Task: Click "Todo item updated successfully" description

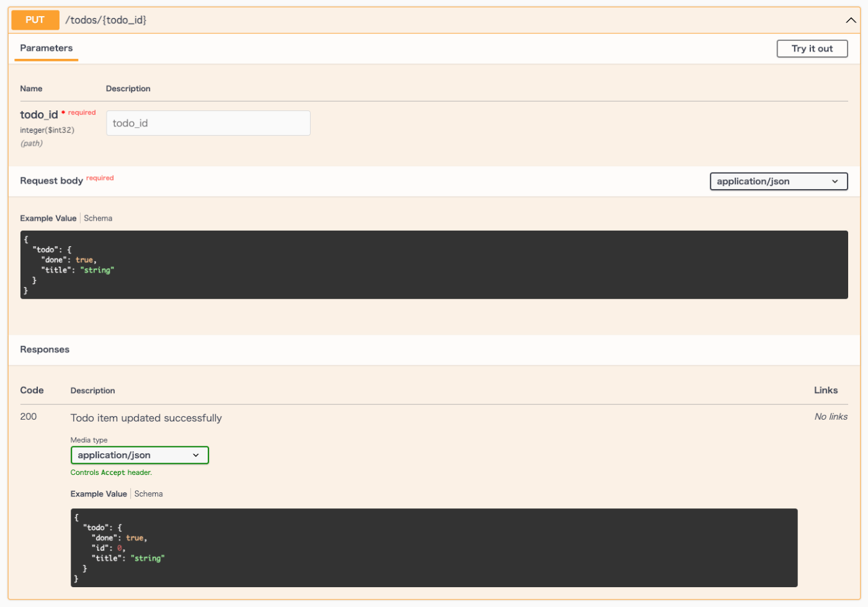Action: tap(146, 418)
